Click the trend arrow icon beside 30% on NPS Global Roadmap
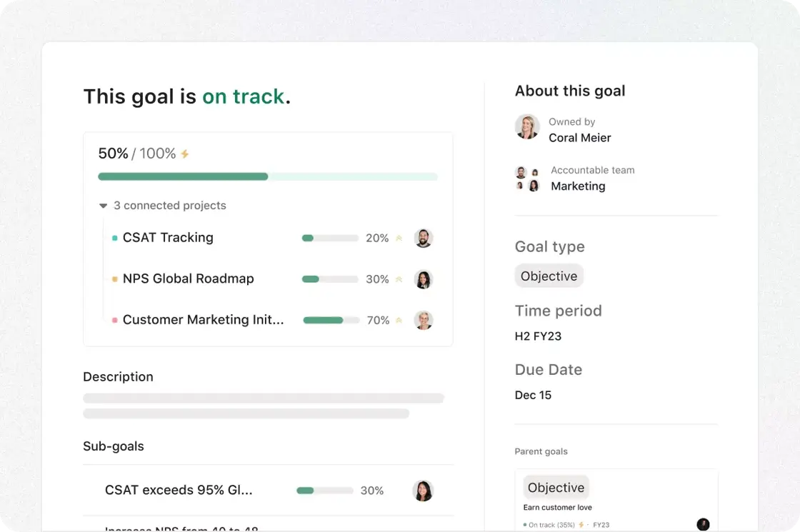Image resolution: width=800 pixels, height=532 pixels. point(399,279)
